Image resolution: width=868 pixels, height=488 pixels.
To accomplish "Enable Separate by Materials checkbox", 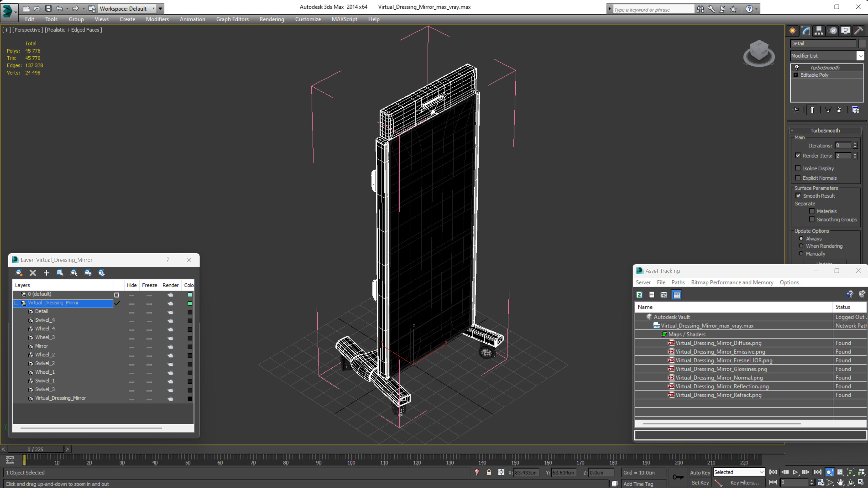I will click(x=812, y=211).
